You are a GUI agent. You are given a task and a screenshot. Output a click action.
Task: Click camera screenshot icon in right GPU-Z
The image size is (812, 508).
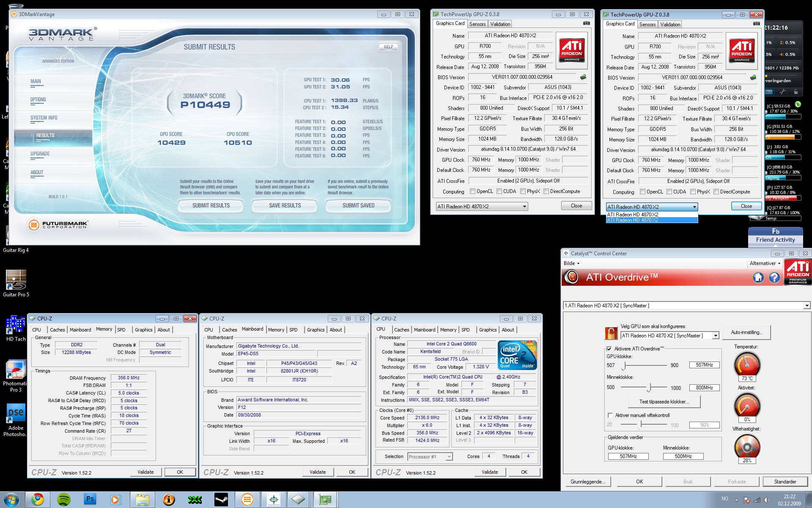pyautogui.click(x=757, y=24)
